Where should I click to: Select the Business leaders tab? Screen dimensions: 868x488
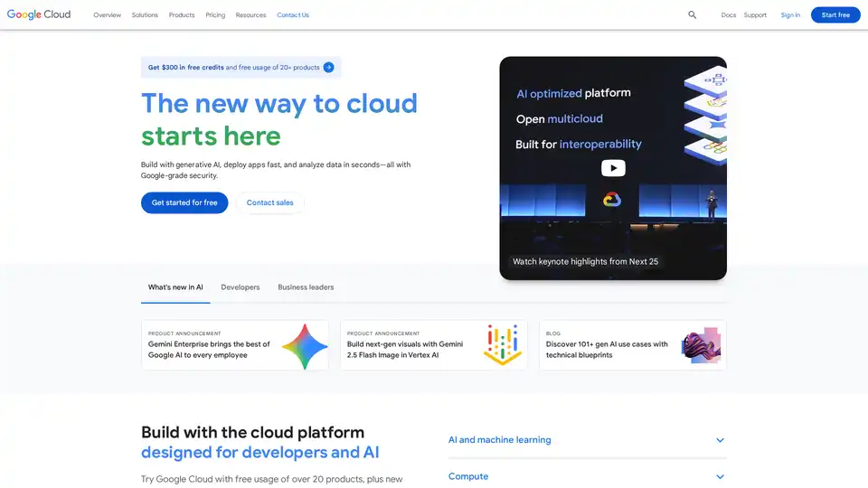click(306, 287)
